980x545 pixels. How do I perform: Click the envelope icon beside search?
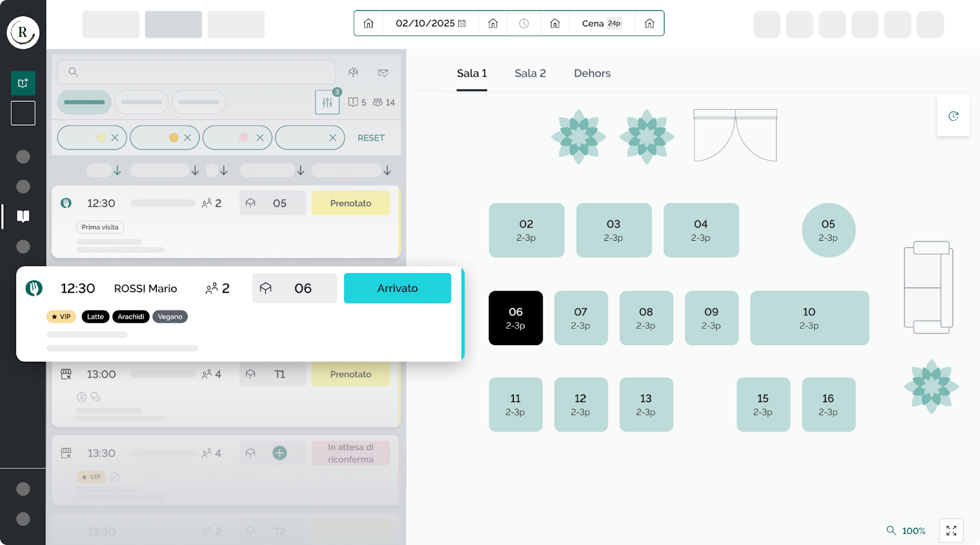click(383, 72)
